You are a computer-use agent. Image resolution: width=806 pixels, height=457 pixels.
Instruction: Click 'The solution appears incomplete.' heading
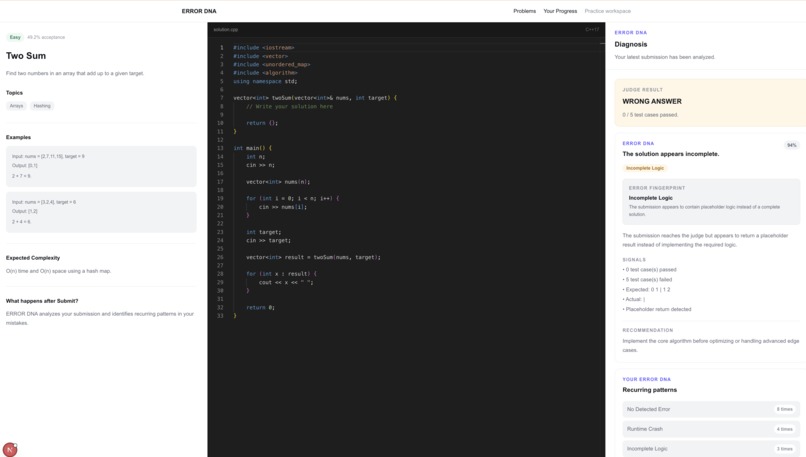[671, 154]
